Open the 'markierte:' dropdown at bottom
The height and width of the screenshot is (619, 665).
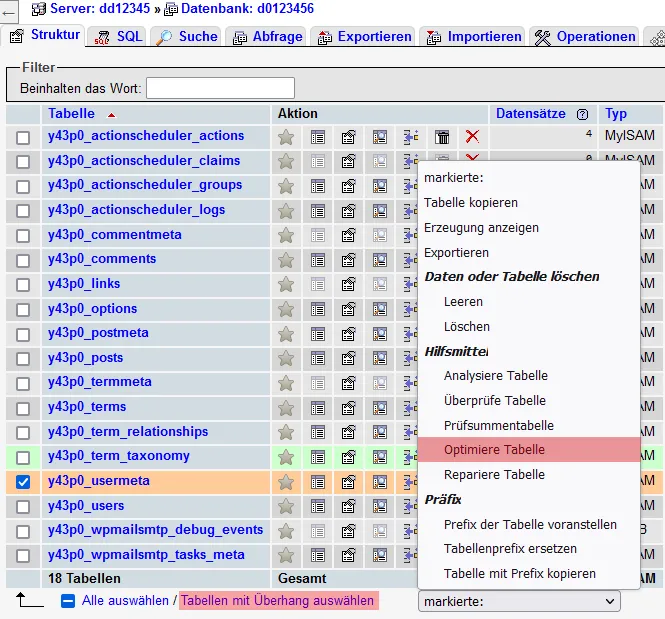519,601
